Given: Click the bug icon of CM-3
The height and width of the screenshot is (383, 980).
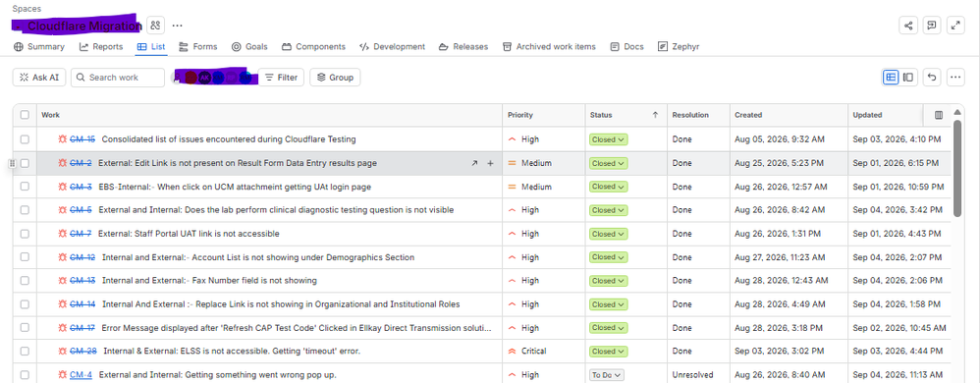Looking at the screenshot, I should [63, 187].
